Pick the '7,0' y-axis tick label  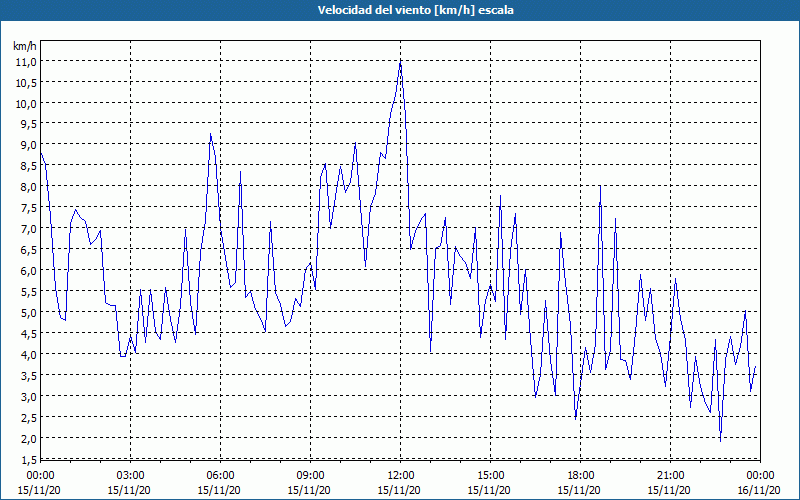tap(29, 229)
